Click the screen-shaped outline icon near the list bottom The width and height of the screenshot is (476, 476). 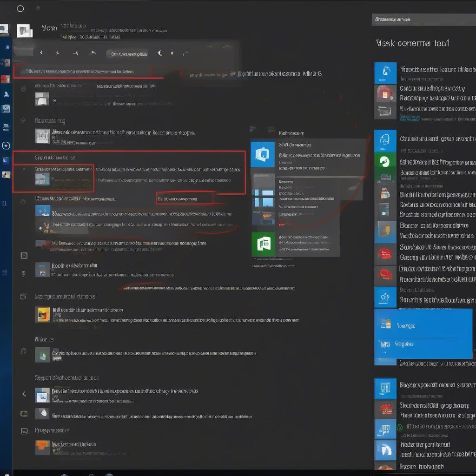[x=24, y=431]
